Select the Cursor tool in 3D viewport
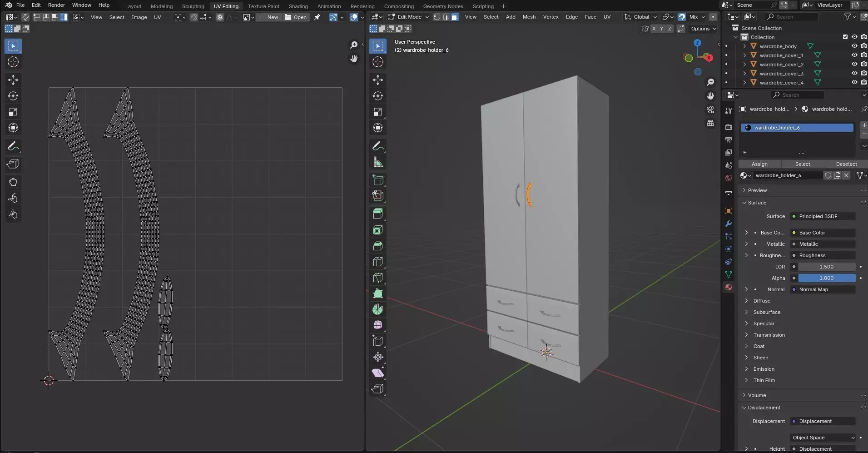The width and height of the screenshot is (868, 453). click(378, 62)
